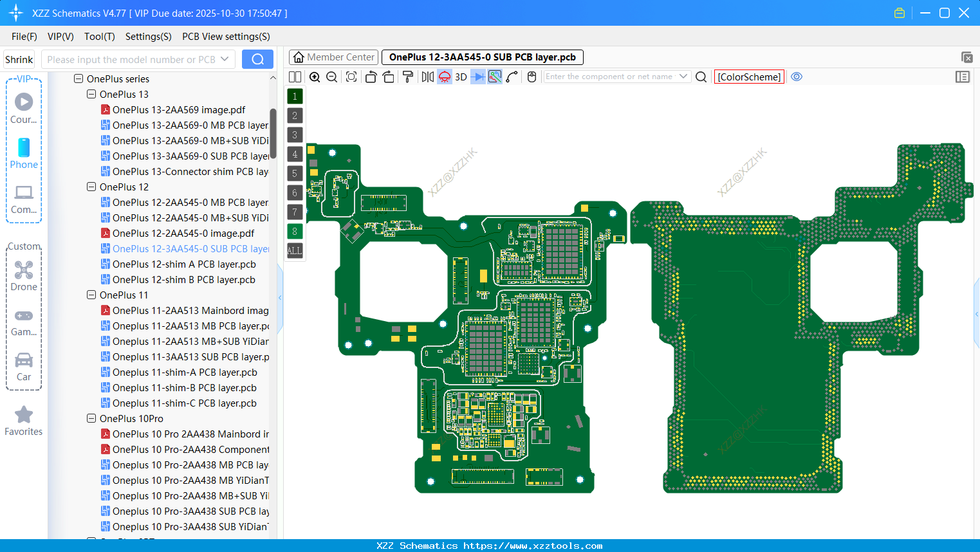Switch to 3D view mode
The height and width of the screenshot is (552, 980).
click(x=460, y=77)
